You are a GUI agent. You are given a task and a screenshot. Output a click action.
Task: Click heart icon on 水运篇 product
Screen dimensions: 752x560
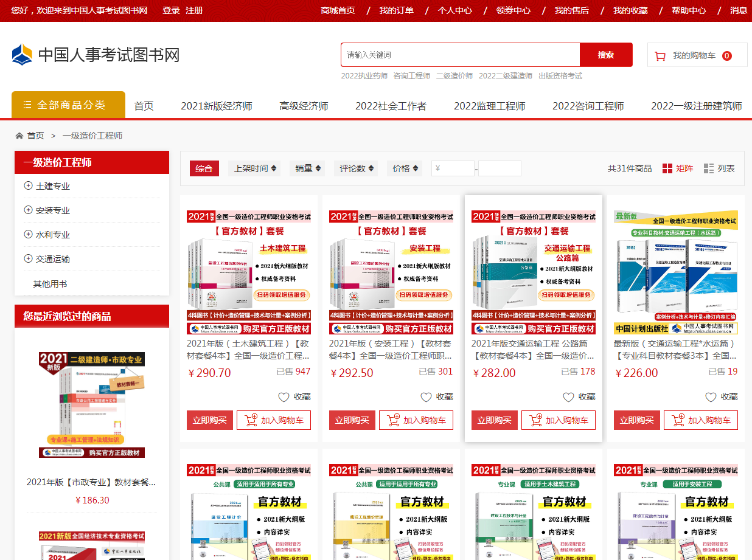[x=711, y=397]
